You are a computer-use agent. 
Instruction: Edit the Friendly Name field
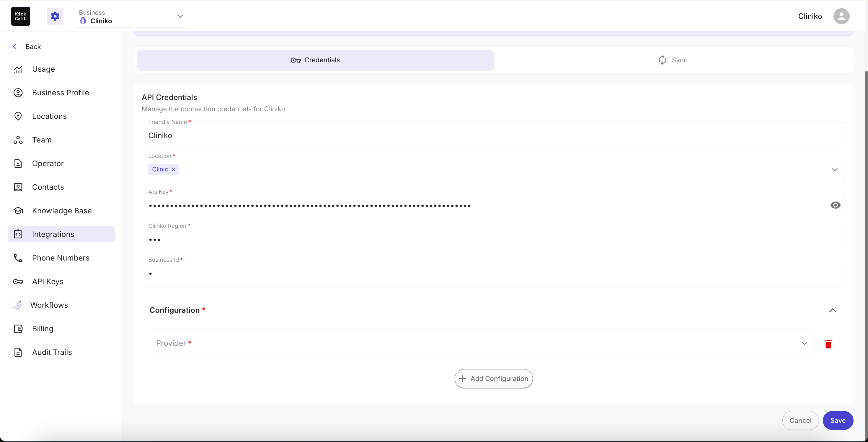[x=494, y=135]
